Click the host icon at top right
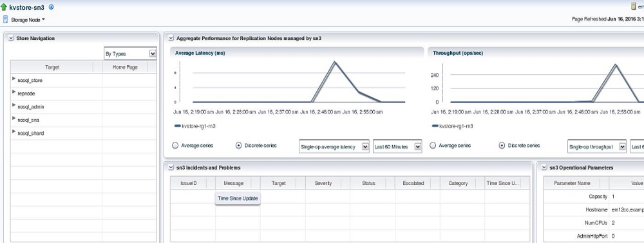This screenshot has height=243, width=644. (x=634, y=6)
